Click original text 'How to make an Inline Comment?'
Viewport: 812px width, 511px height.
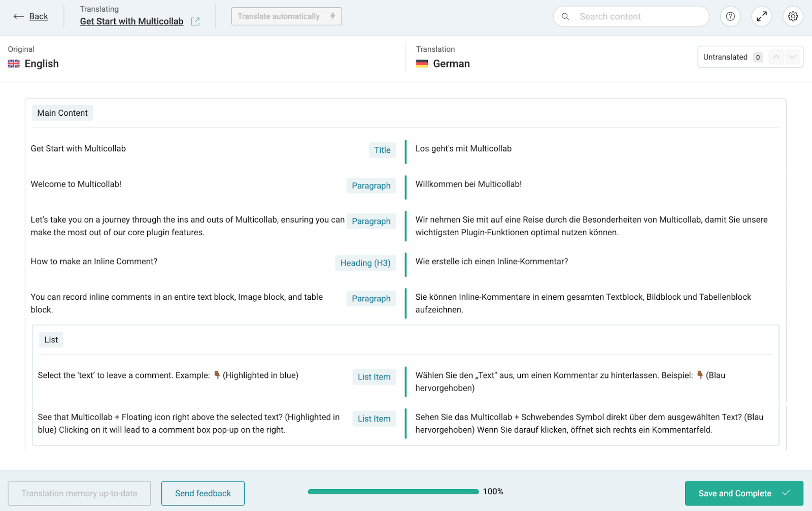pyautogui.click(x=94, y=261)
